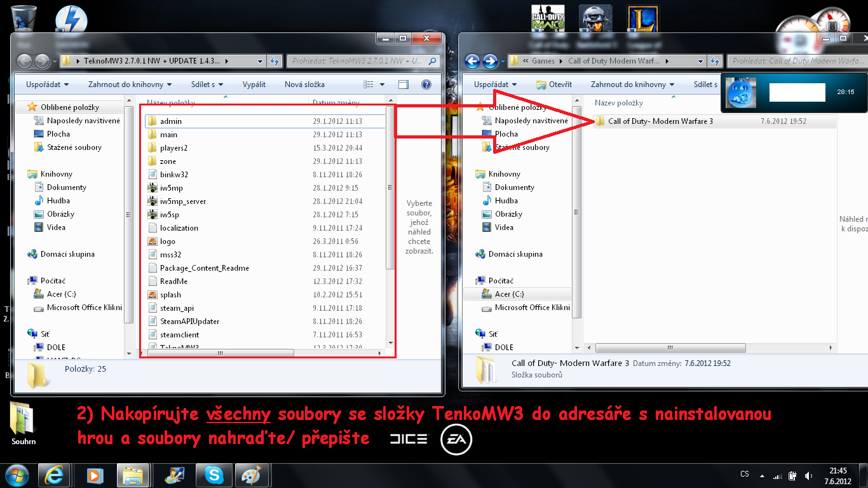Click Vypálit in left window toolbar

click(x=254, y=84)
